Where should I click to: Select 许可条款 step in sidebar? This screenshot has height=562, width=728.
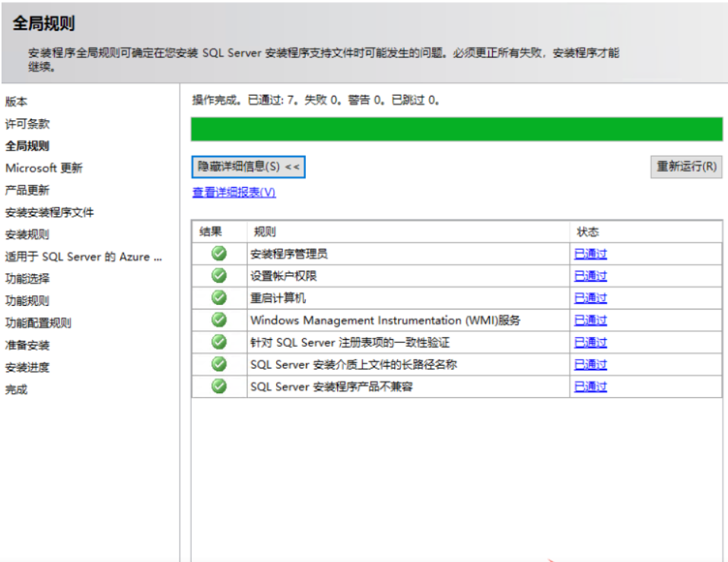coord(27,124)
